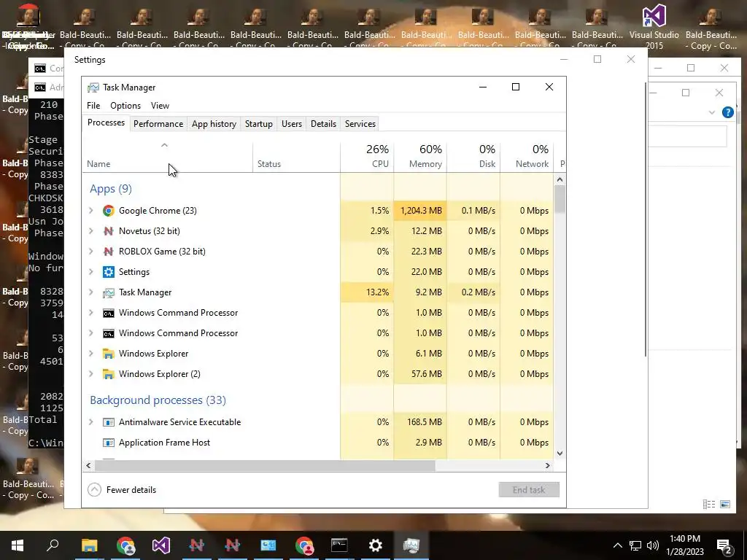The width and height of the screenshot is (747, 560).
Task: Switch to the App history tab
Action: coord(214,124)
